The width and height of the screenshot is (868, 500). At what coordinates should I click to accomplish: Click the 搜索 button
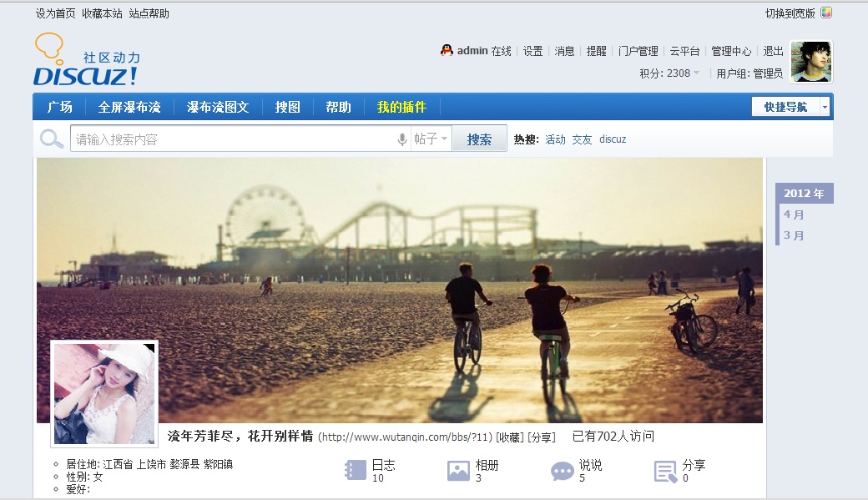tap(479, 139)
